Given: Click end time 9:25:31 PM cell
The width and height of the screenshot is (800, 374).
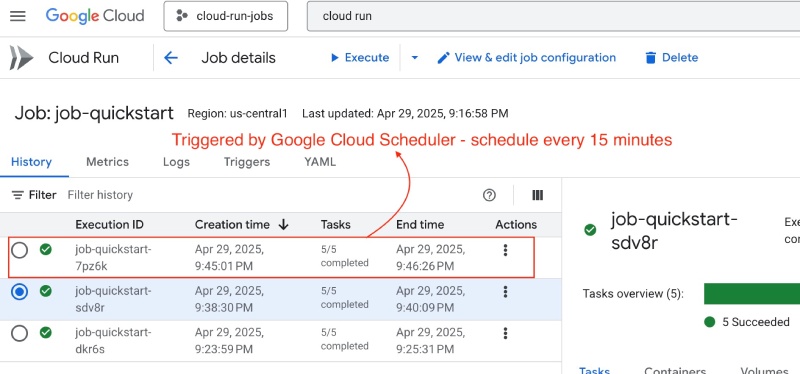Looking at the screenshot, I should click(430, 341).
